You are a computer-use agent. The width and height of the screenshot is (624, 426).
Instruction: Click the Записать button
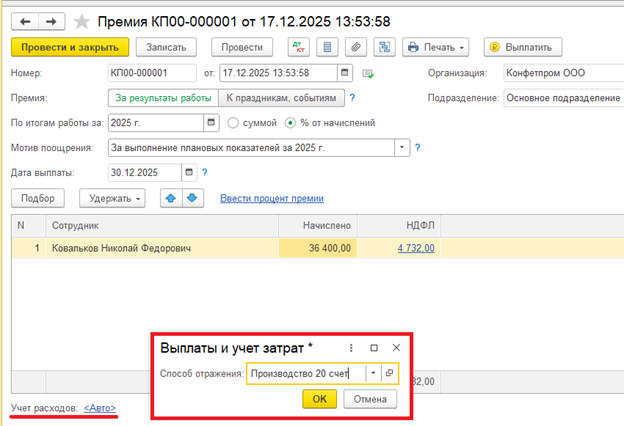166,47
